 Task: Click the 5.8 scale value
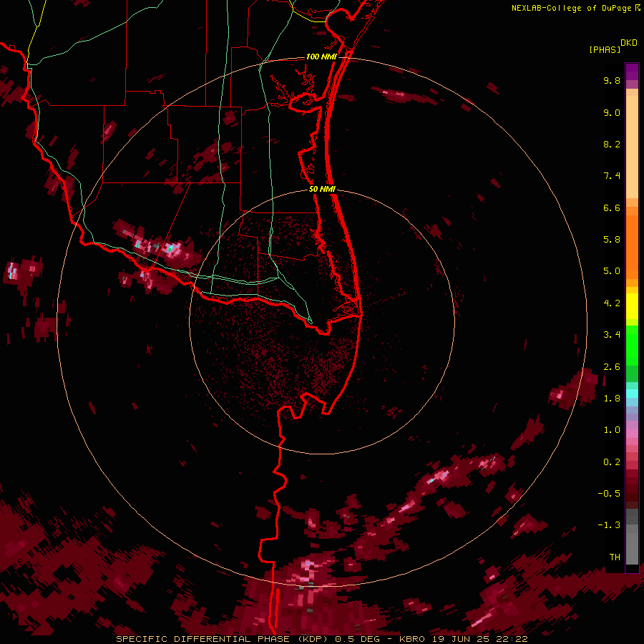tap(612, 240)
